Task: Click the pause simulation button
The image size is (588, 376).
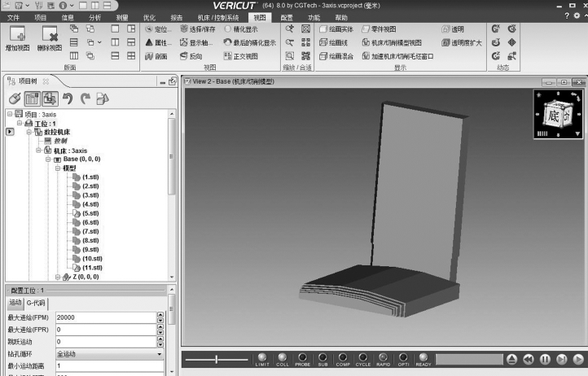Action: (543, 358)
